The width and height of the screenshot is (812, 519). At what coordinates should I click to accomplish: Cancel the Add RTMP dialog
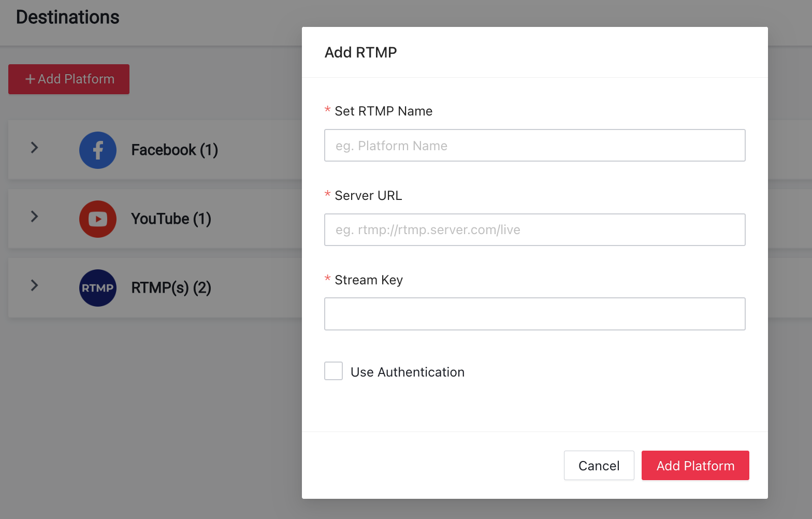point(599,466)
